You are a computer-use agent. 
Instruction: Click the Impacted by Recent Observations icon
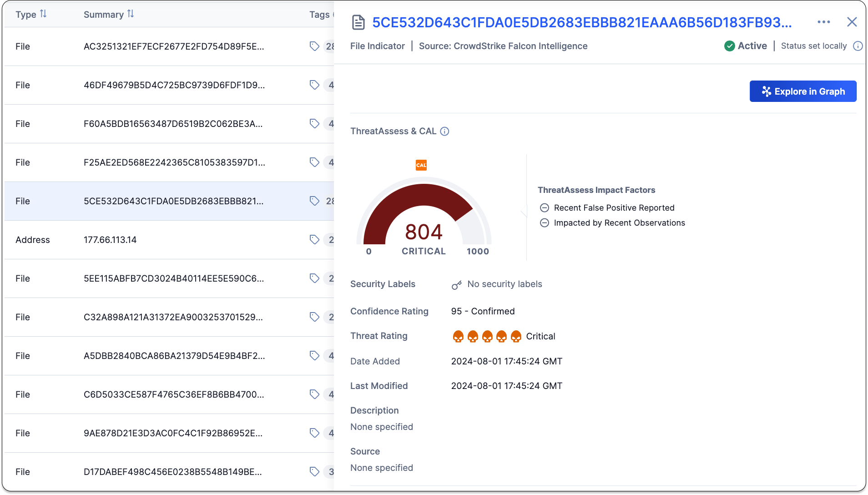tap(544, 223)
